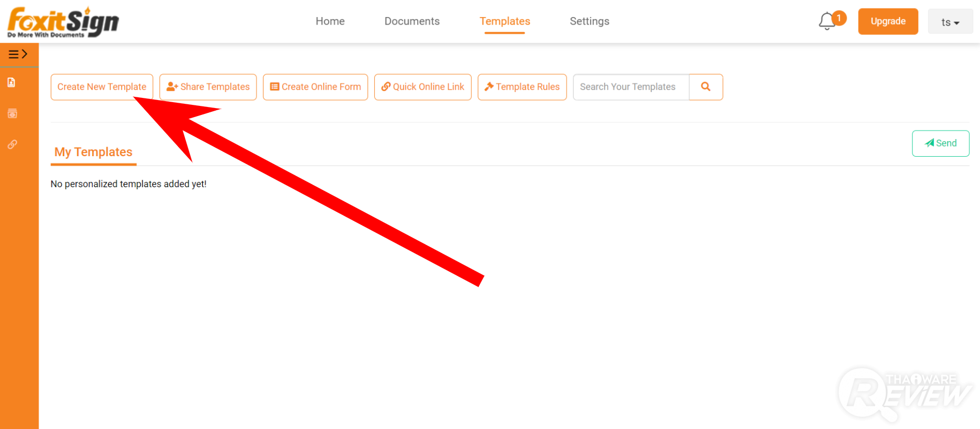The width and height of the screenshot is (980, 429).
Task: Open the notification bell
Action: point(827,21)
